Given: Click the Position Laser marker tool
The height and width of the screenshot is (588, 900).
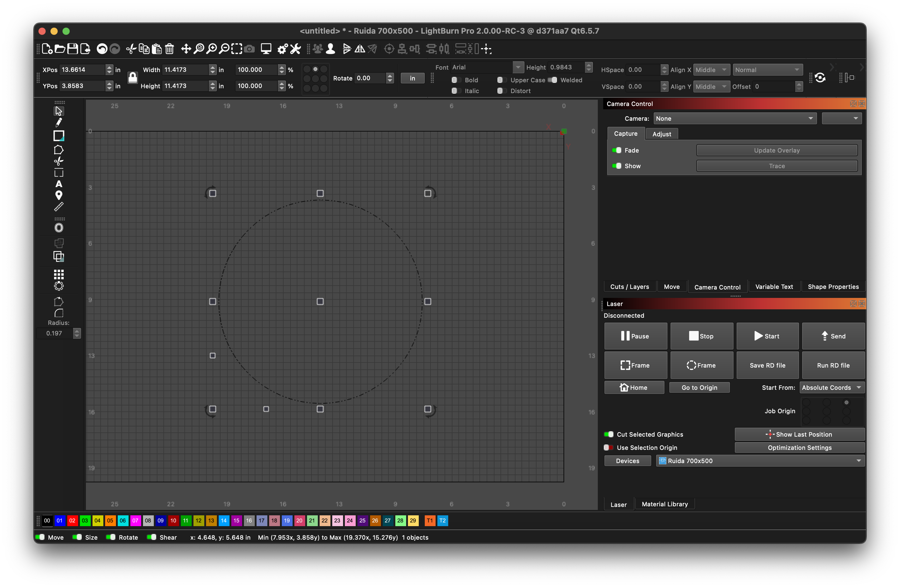Looking at the screenshot, I should [x=59, y=195].
